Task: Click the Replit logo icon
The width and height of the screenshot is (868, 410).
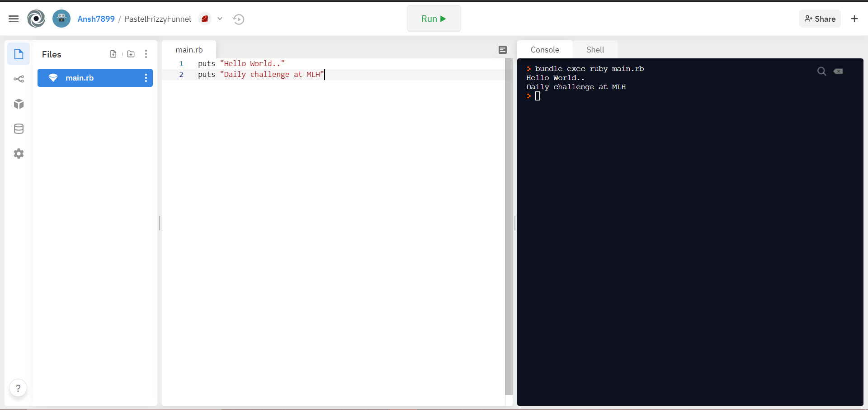Action: click(x=36, y=19)
